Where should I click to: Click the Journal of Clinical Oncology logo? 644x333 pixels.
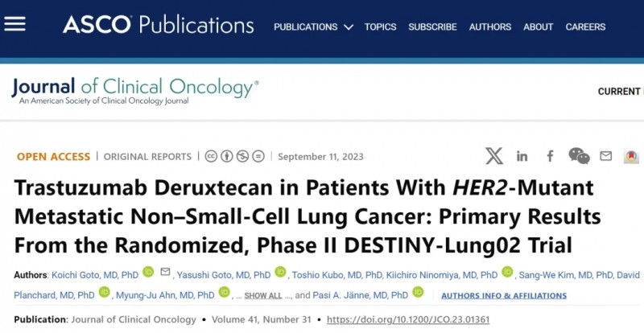[134, 91]
